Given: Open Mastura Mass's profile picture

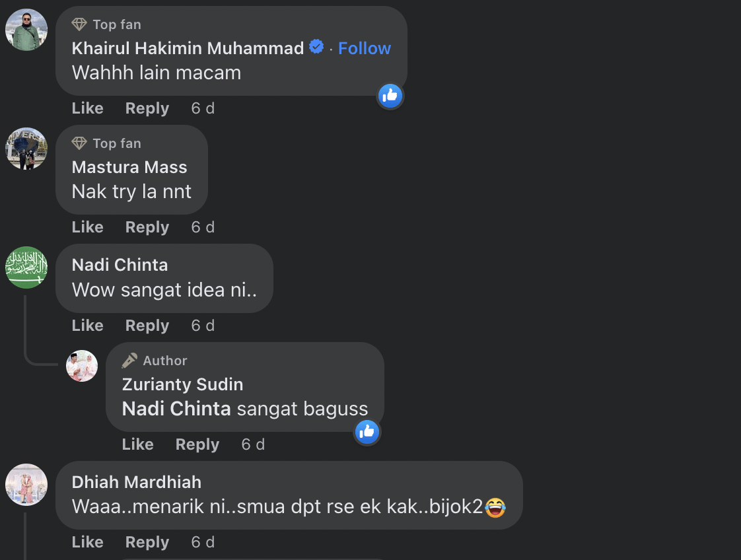Looking at the screenshot, I should (26, 149).
